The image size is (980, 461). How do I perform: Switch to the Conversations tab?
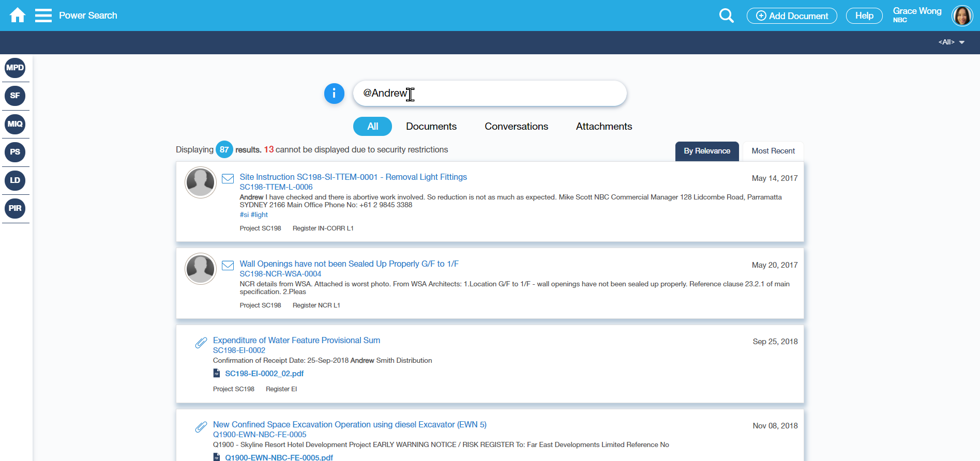516,127
